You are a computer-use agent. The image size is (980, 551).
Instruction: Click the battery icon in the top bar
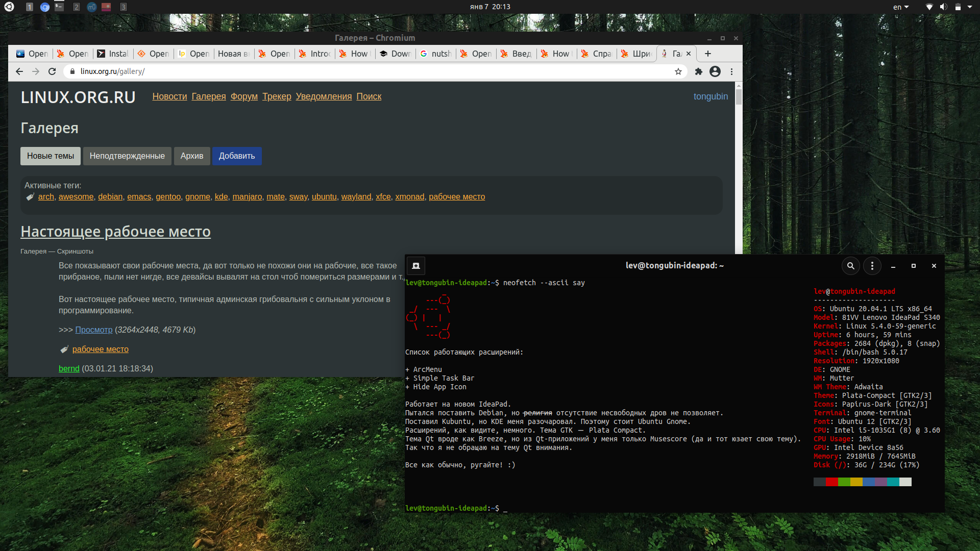[x=958, y=7]
